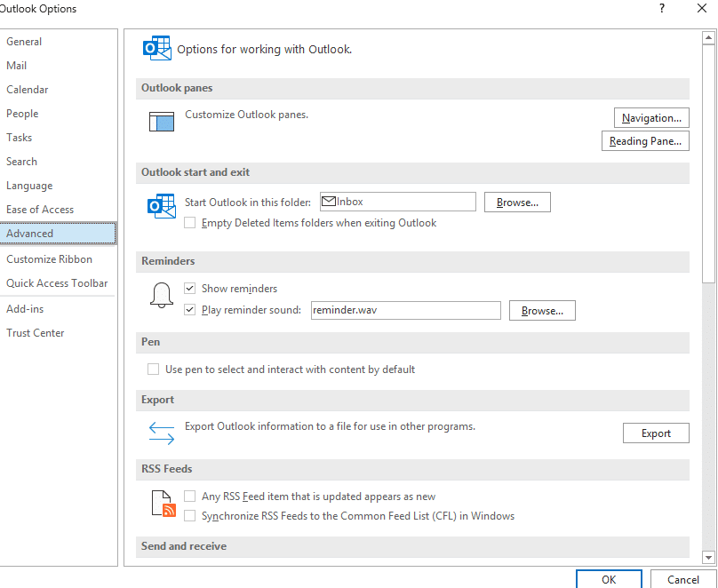Viewport: 718px width, 588px height.
Task: Click the RSS Feeds document icon
Action: [163, 504]
